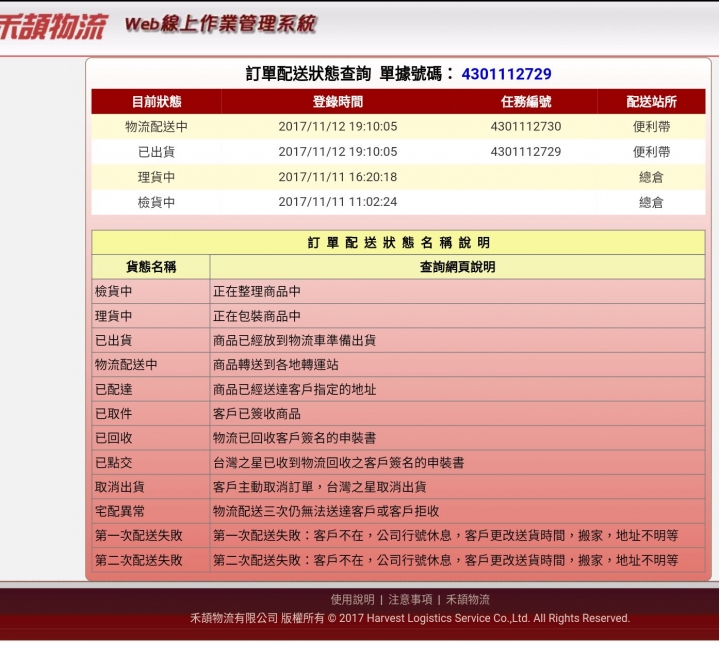Click the description 商品已經放到物流車準備出貨
The image size is (720, 670).
tap(294, 340)
